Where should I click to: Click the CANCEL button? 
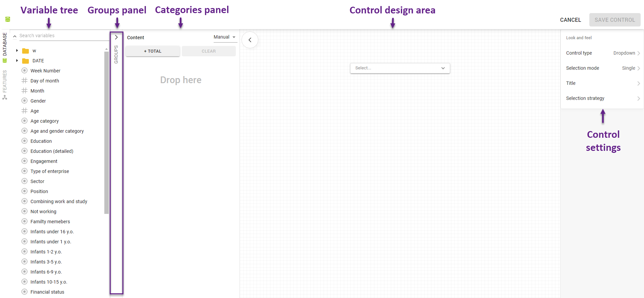tap(570, 20)
